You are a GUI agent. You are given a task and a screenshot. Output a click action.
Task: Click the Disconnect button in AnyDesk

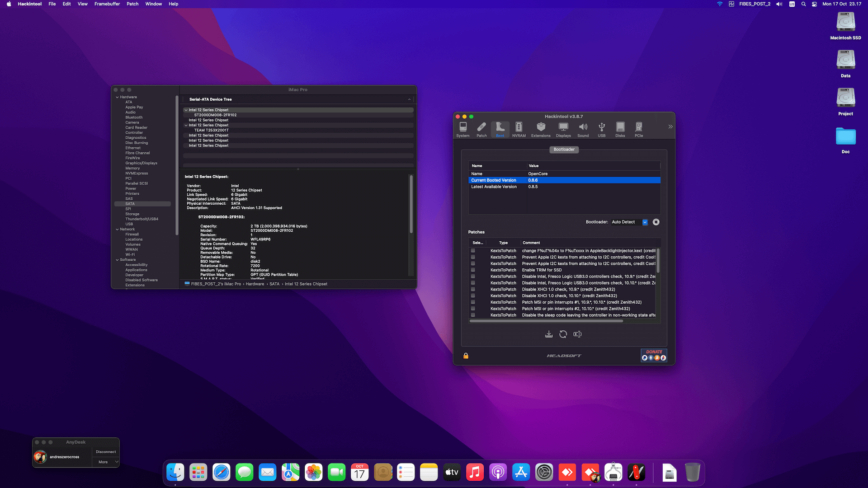106,452
